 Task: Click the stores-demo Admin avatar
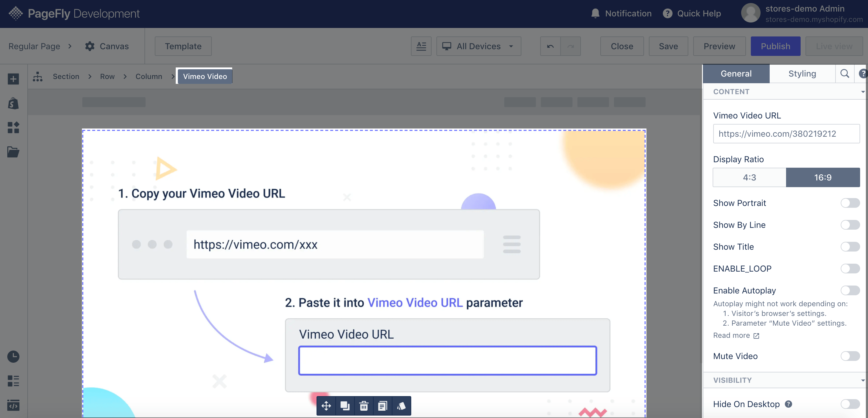tap(751, 13)
